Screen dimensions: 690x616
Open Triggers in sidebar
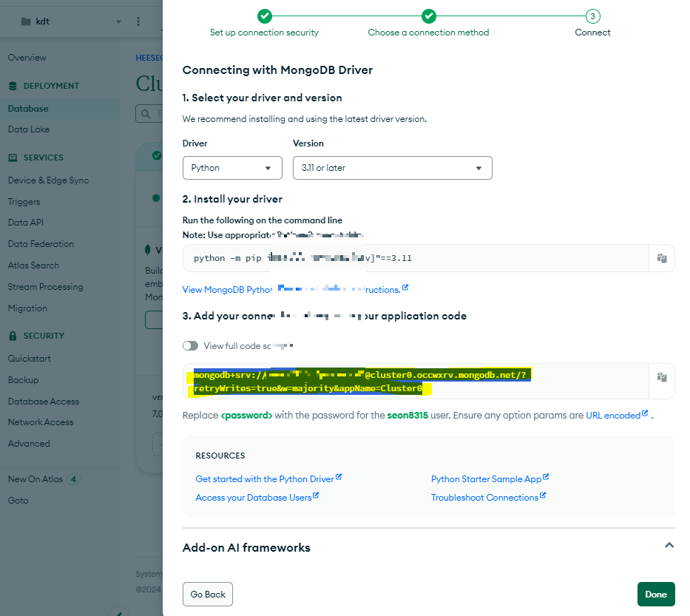coord(24,202)
